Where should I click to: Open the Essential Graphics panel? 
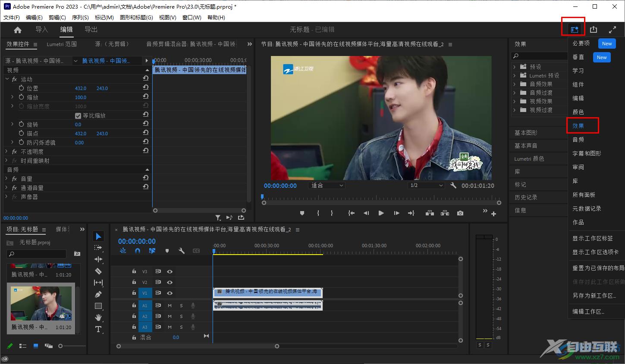coord(526,133)
